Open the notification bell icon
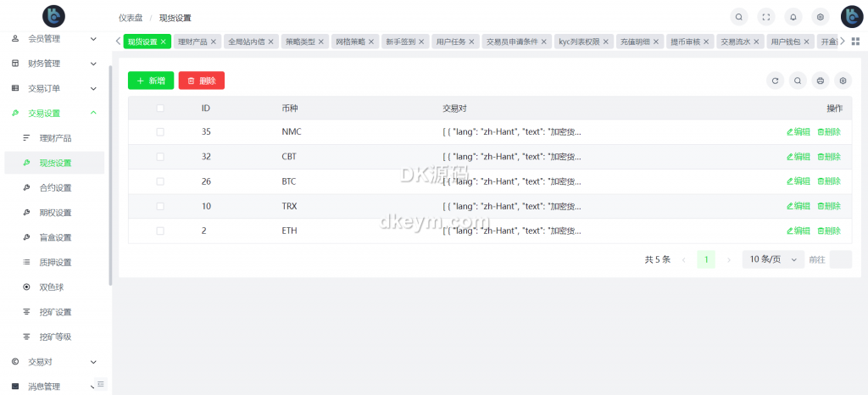Viewport: 868px width, 395px height. 793,16
